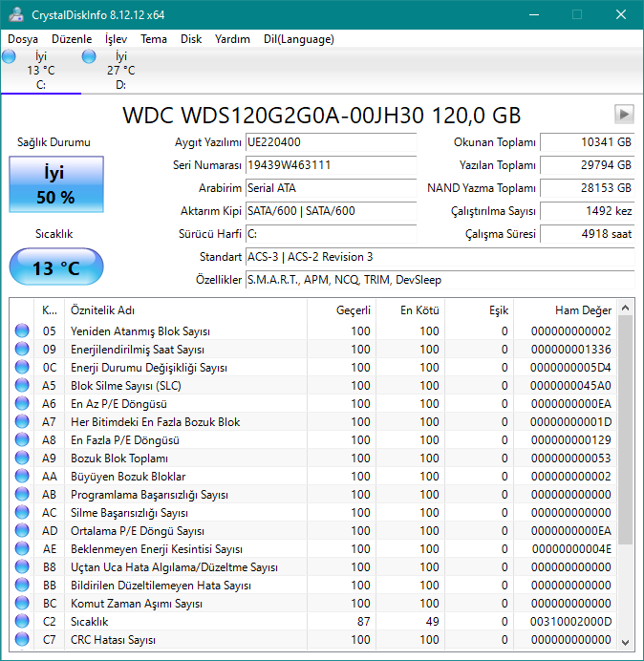Click status orb for attribute 09 row
This screenshot has width=644, height=661.
pos(22,349)
